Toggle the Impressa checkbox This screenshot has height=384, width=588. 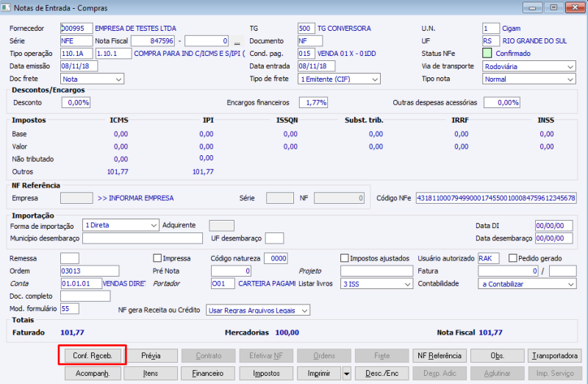click(157, 258)
